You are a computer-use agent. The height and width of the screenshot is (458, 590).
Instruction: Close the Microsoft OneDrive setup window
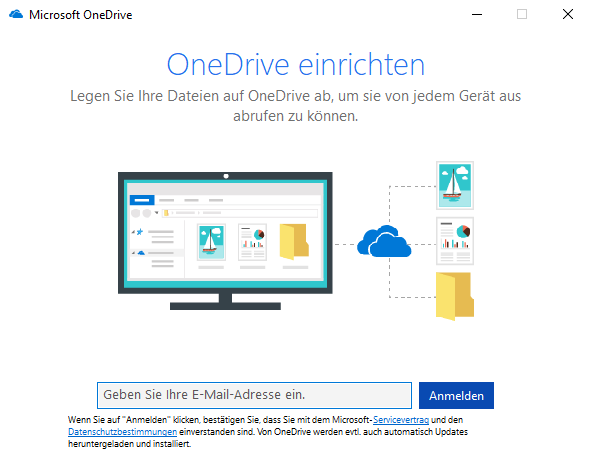[x=568, y=15]
